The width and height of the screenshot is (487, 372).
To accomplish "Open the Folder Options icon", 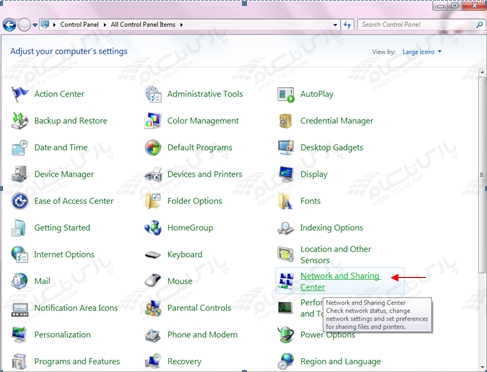I will click(153, 201).
